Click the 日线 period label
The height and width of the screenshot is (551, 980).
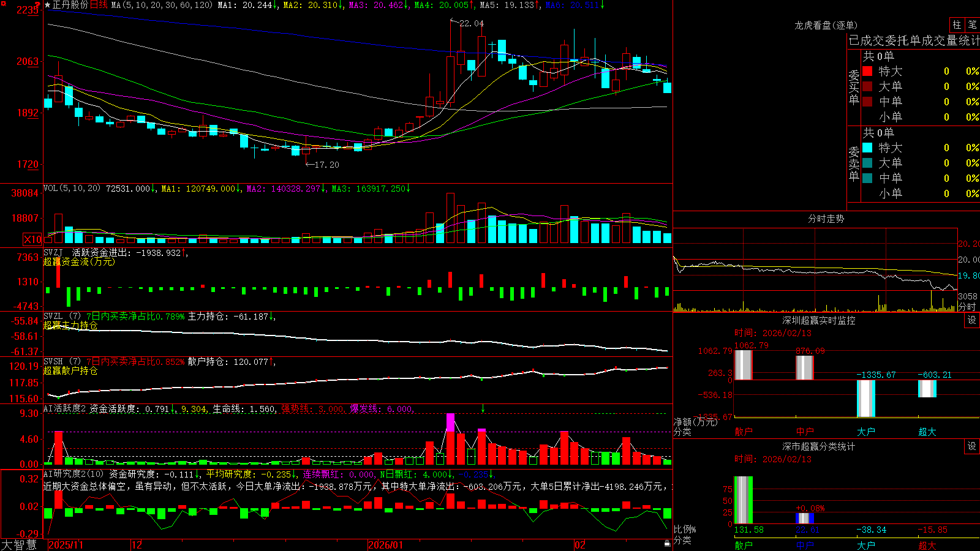[x=99, y=5]
